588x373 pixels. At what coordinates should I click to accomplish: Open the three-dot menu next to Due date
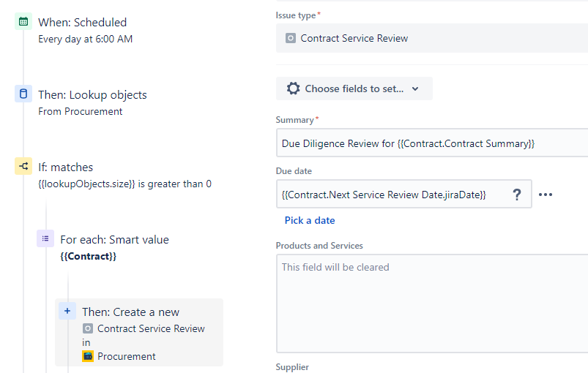click(x=546, y=195)
